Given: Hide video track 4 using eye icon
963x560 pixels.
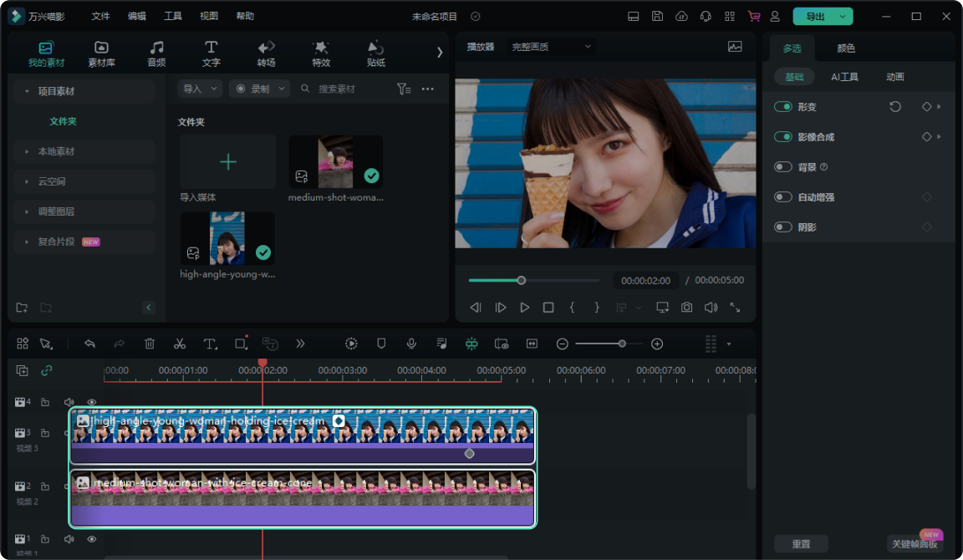Looking at the screenshot, I should pos(92,402).
